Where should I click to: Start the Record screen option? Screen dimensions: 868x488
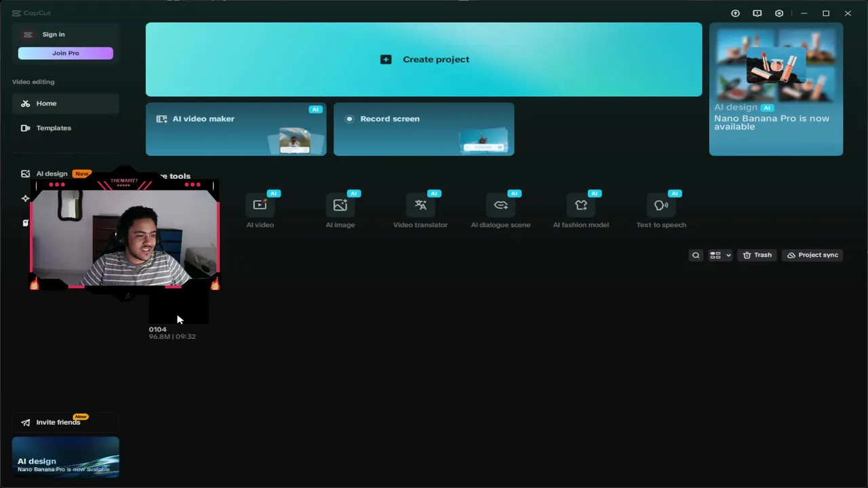click(x=424, y=129)
